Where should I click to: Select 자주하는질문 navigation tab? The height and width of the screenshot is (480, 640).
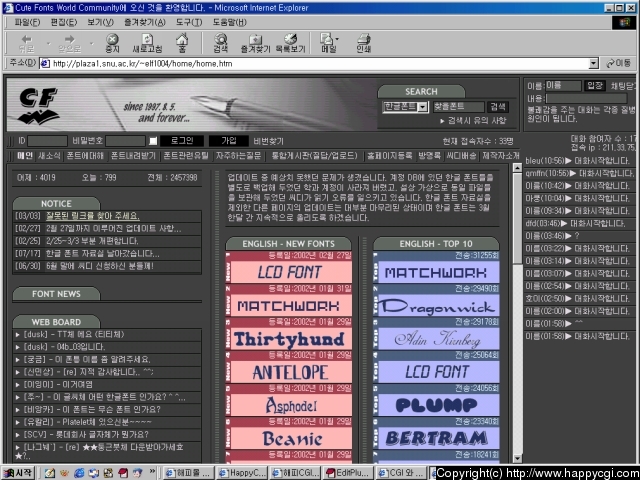[x=238, y=156]
